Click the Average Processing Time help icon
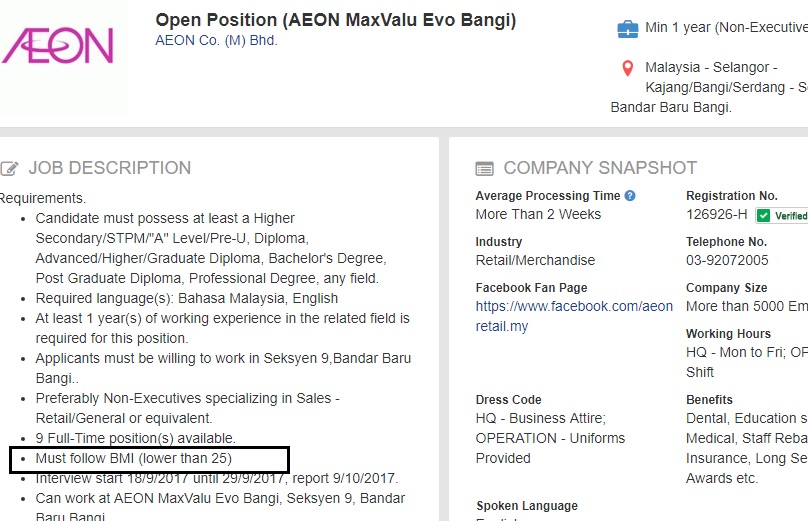Image resolution: width=808 pixels, height=521 pixels. [630, 196]
